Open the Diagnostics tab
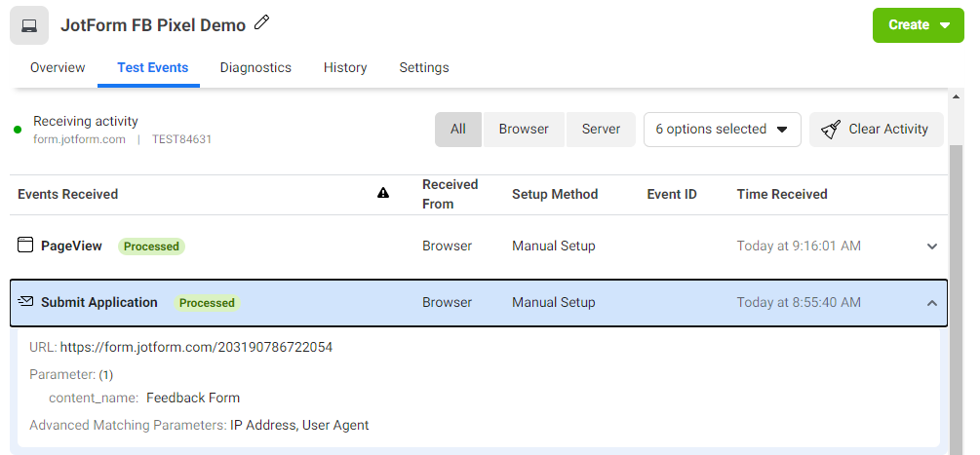The width and height of the screenshot is (980, 455). click(255, 68)
